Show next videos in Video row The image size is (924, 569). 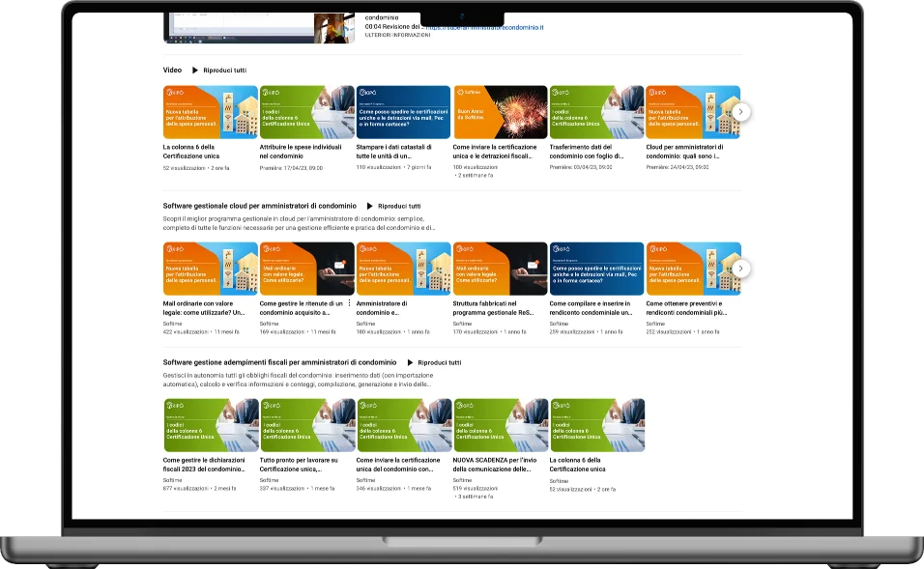click(740, 112)
